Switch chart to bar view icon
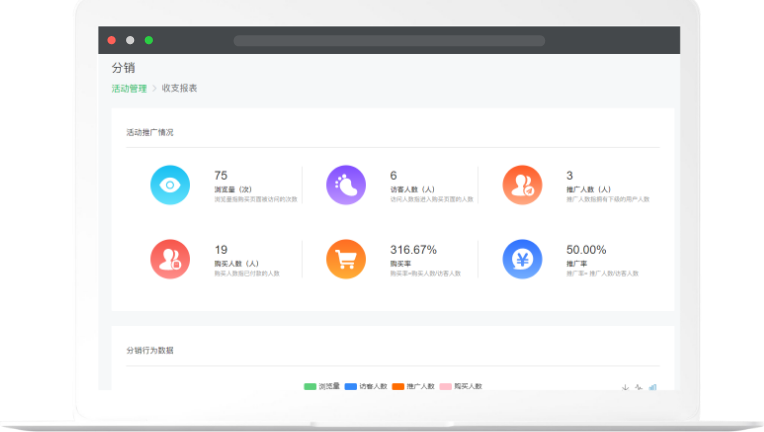 click(x=652, y=387)
